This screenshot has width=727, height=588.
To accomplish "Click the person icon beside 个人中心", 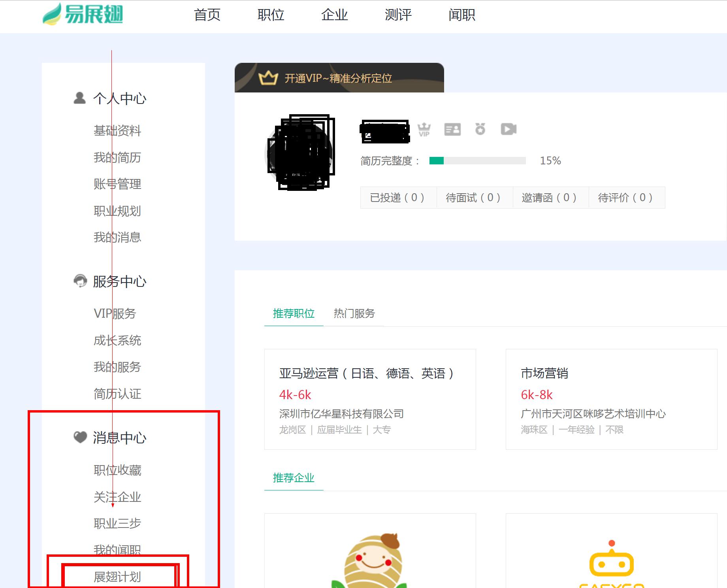I will (79, 98).
